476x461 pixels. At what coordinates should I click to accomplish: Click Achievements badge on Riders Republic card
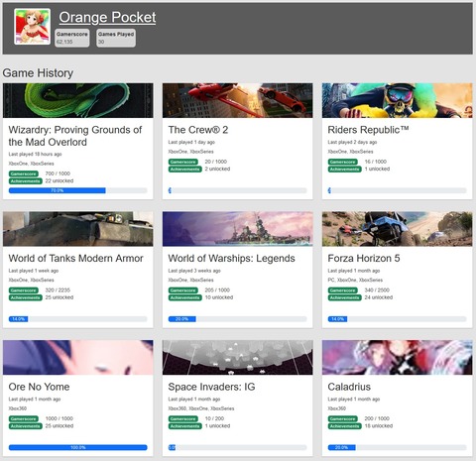tap(345, 170)
